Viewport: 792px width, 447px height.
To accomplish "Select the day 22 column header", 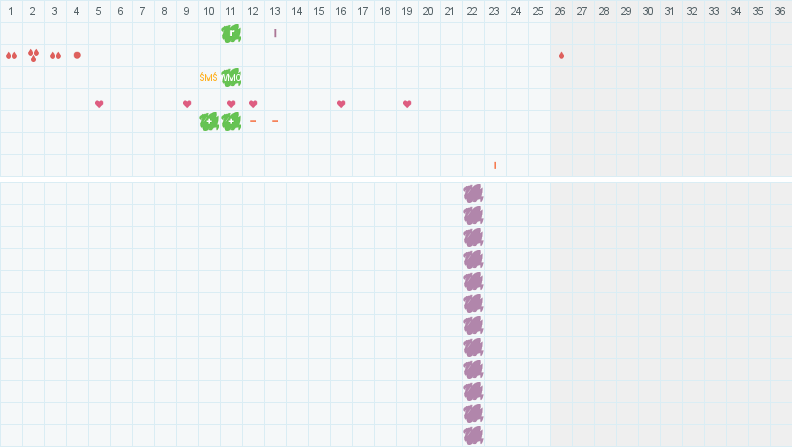I will tap(472, 11).
